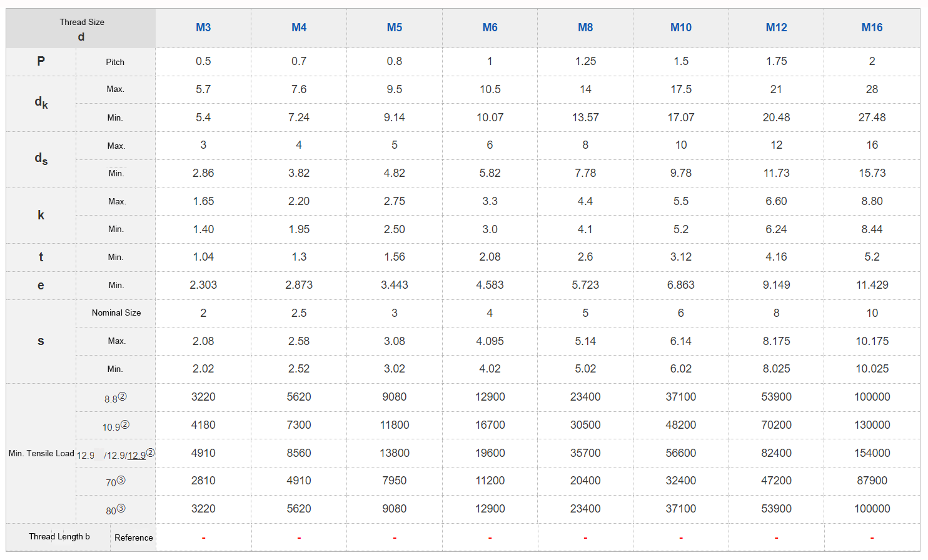Click dk min value 7.24
The image size is (928, 560).
pyautogui.click(x=299, y=117)
